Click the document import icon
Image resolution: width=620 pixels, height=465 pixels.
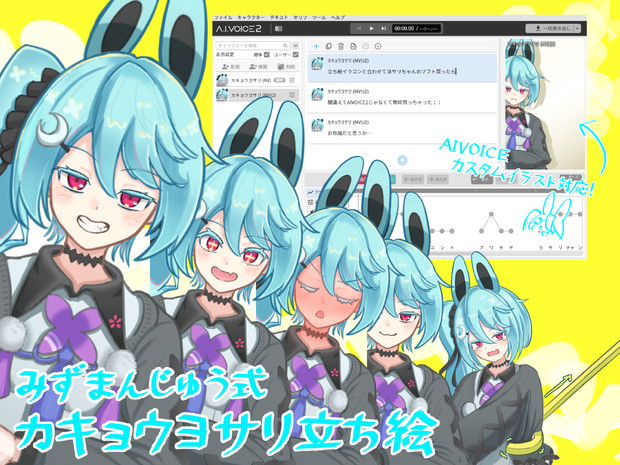(x=353, y=46)
